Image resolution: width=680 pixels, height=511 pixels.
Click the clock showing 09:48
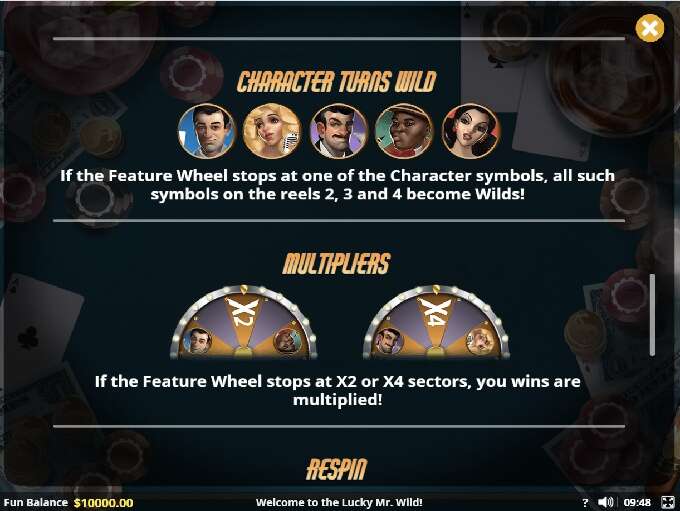pos(637,502)
